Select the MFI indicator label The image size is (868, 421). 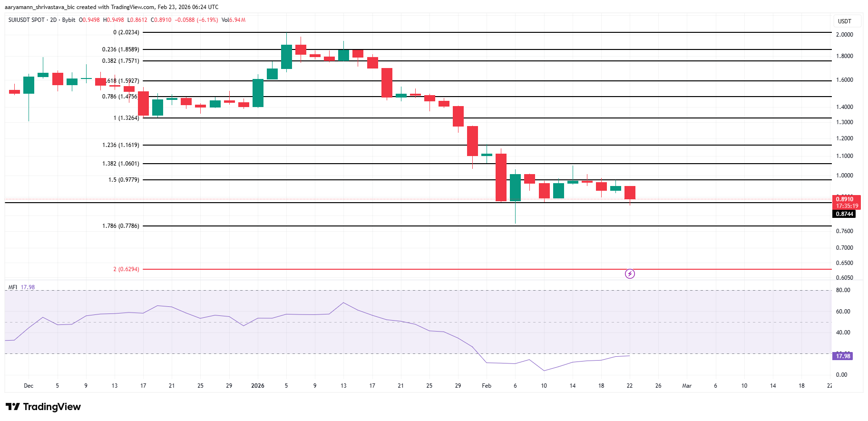(x=13, y=287)
